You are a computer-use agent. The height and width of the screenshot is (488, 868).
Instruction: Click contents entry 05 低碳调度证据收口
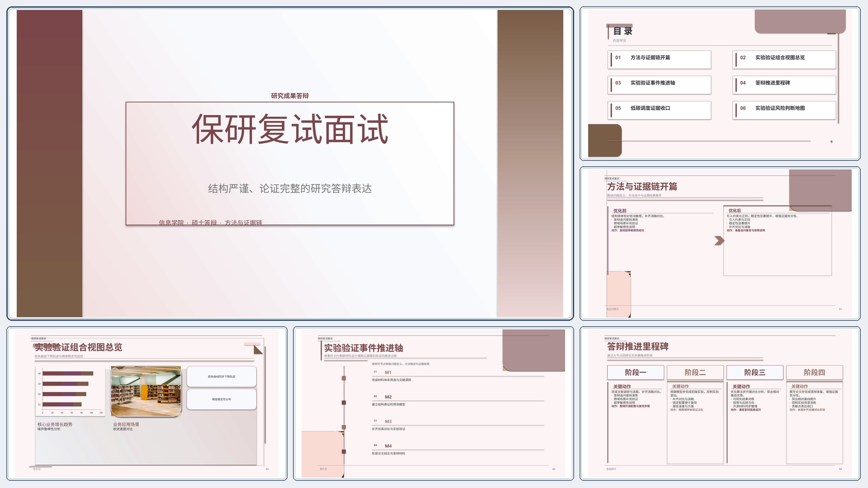pos(660,110)
